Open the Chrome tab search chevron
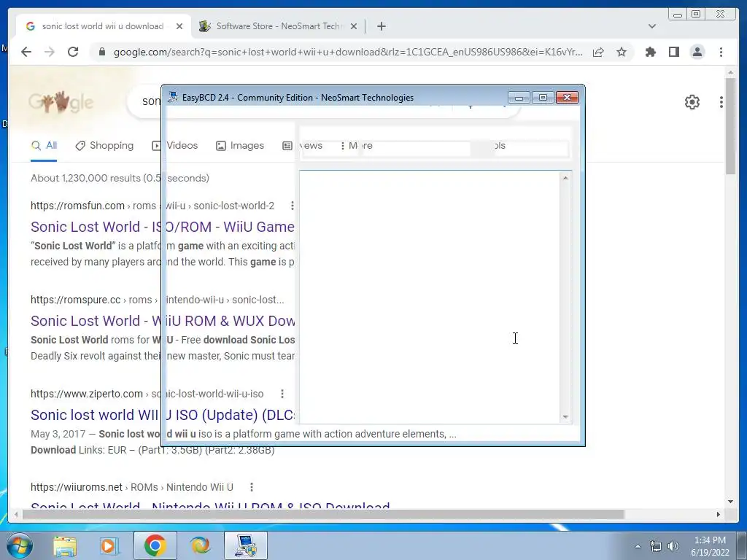Viewport: 747px width, 560px height. click(652, 26)
